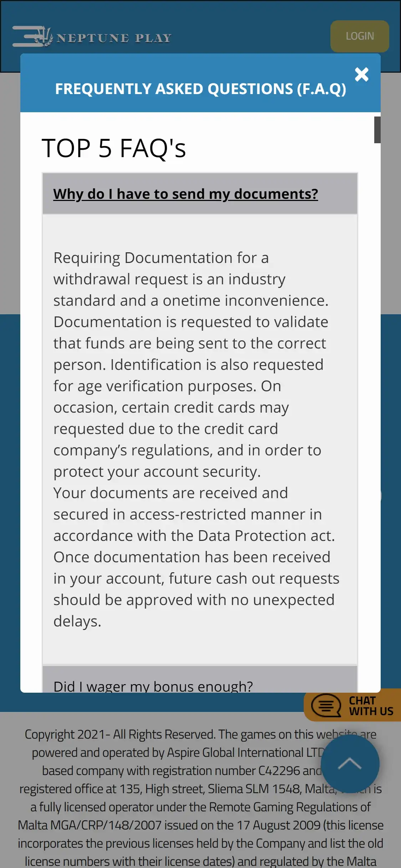Expand the 'Did I wager my bonus enough?' question
This screenshot has width=401, height=868.
tap(153, 686)
